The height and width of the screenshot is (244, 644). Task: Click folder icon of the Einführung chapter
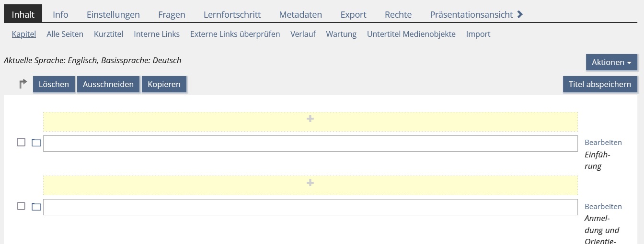click(36, 143)
